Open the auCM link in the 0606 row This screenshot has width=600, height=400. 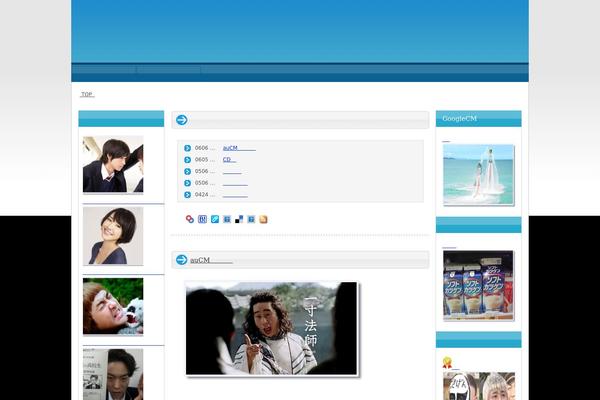click(x=239, y=148)
